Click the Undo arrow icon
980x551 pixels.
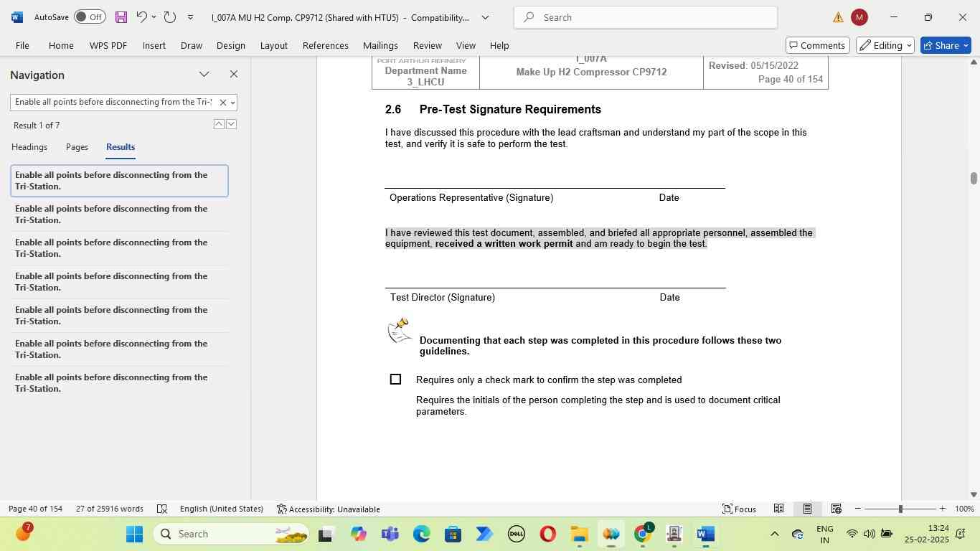141,17
